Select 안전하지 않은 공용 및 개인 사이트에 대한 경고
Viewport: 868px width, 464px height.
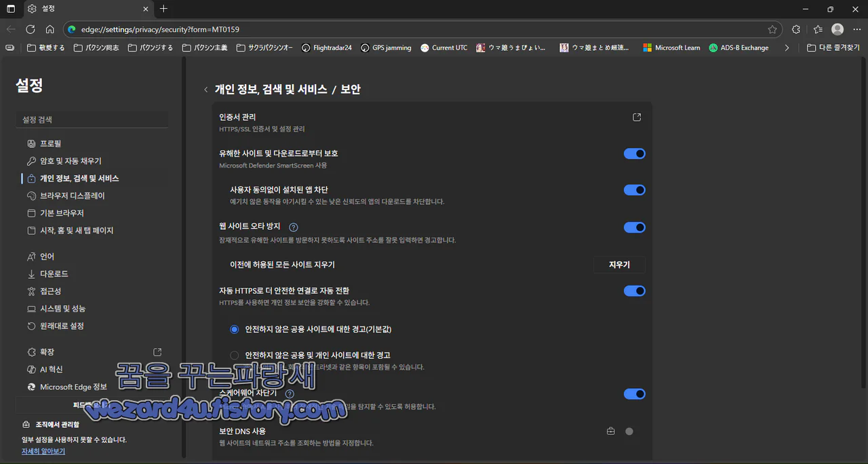[235, 355]
